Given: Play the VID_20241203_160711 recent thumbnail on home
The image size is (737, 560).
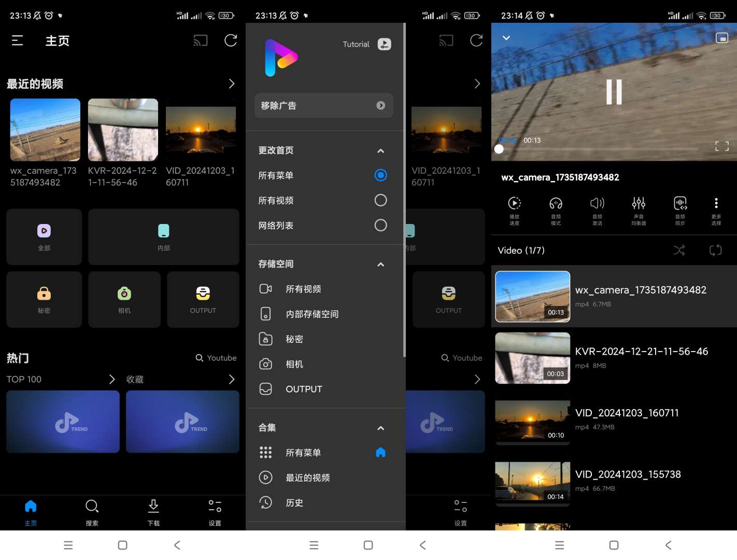Looking at the screenshot, I should (x=201, y=130).
